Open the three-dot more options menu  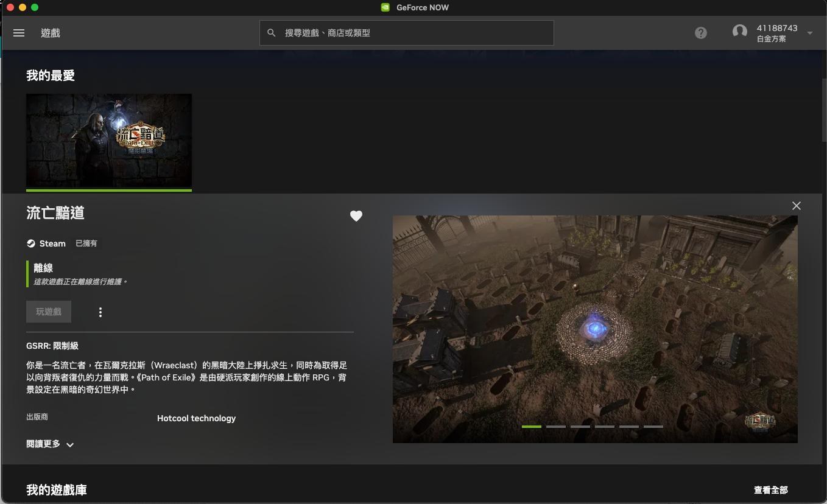(x=100, y=312)
